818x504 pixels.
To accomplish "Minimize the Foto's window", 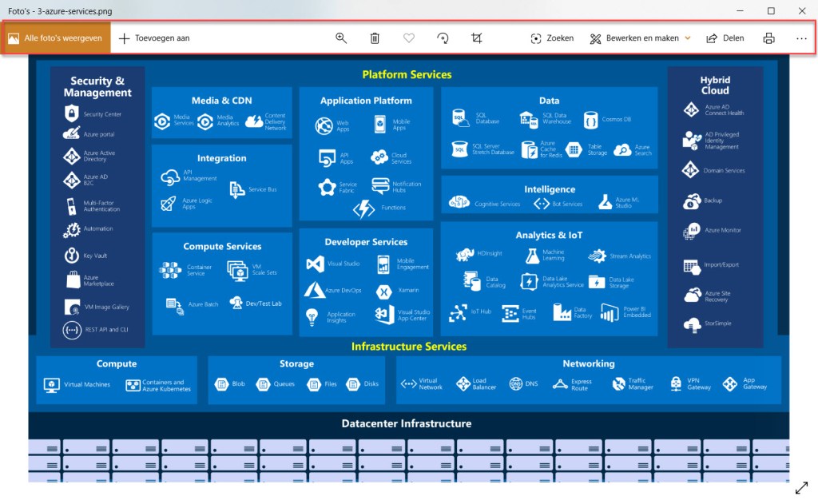I will [741, 11].
